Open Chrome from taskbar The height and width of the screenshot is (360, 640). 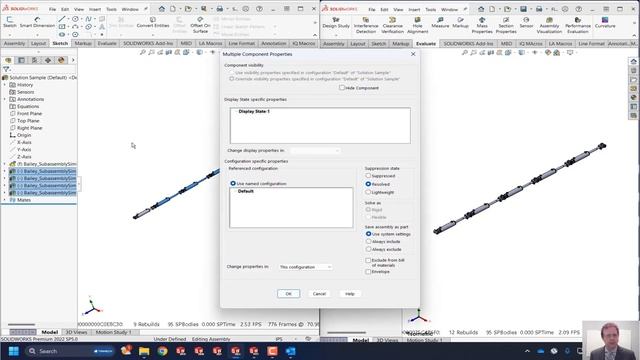click(x=162, y=351)
